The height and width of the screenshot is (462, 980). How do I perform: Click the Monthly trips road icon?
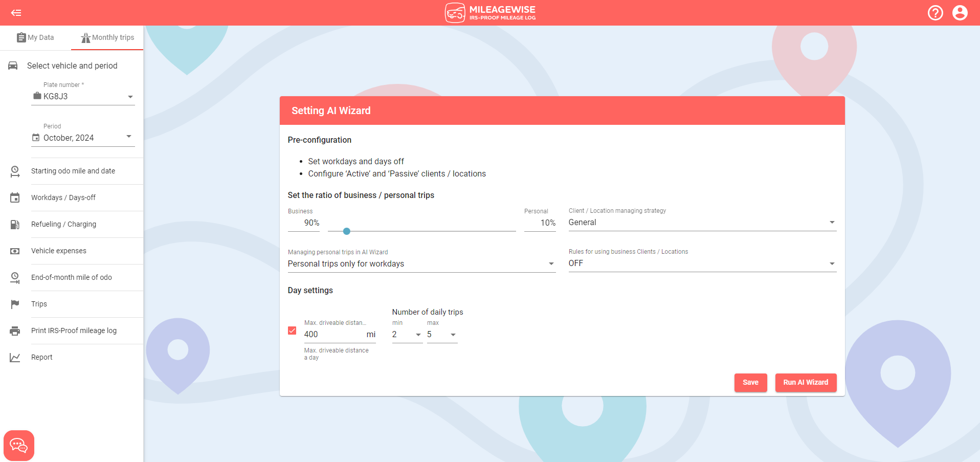85,38
